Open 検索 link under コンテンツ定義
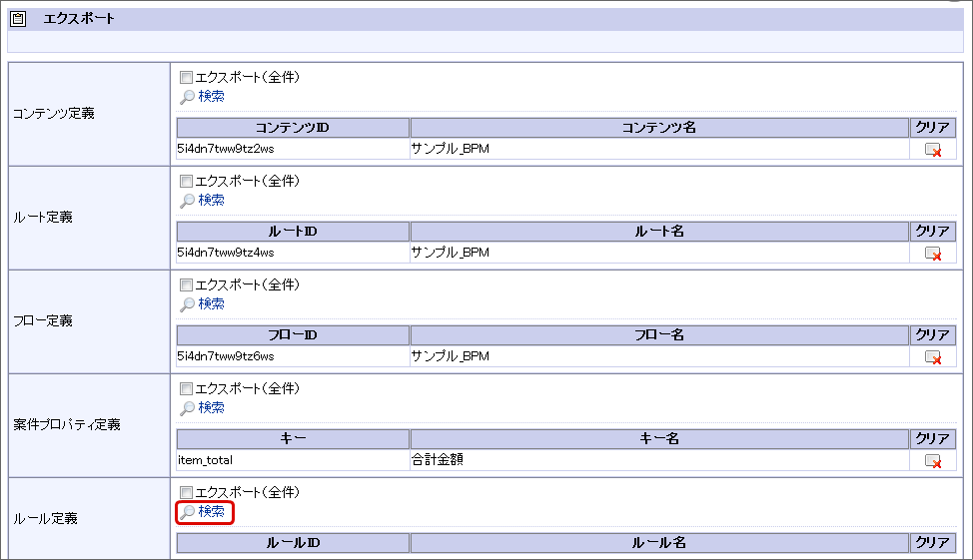The width and height of the screenshot is (973, 560). (211, 96)
